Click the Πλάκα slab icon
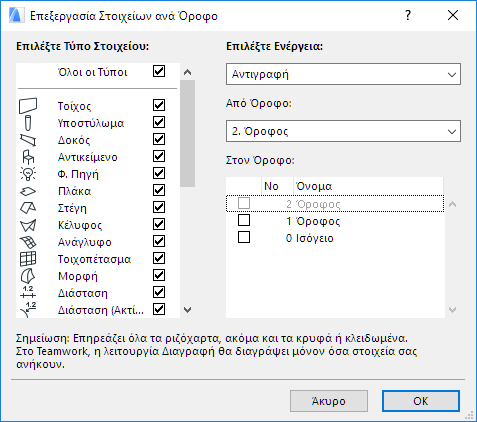 coord(28,191)
